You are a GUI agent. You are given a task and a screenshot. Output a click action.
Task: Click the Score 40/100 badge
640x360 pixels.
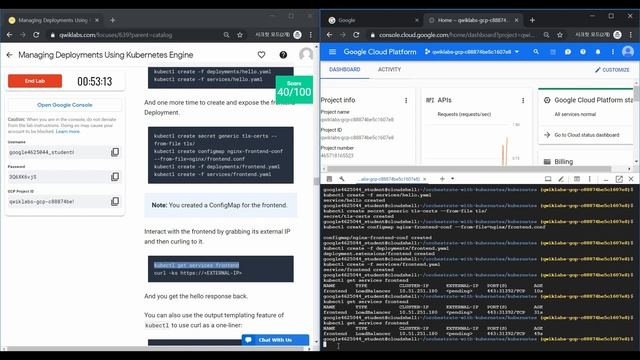coord(294,89)
